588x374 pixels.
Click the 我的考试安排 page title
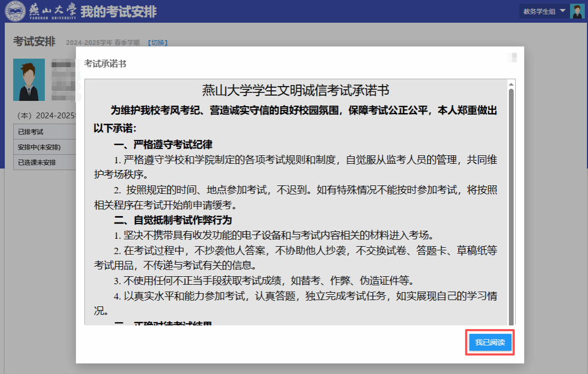point(119,11)
